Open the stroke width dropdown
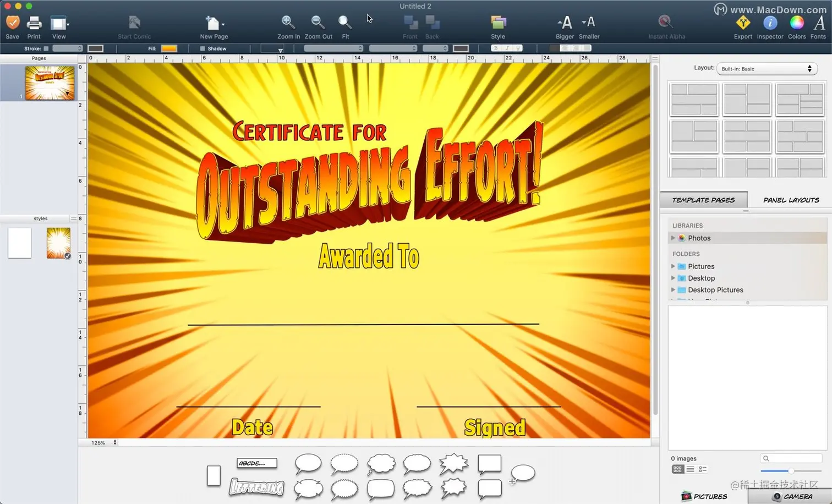The width and height of the screenshot is (832, 504). 68,48
